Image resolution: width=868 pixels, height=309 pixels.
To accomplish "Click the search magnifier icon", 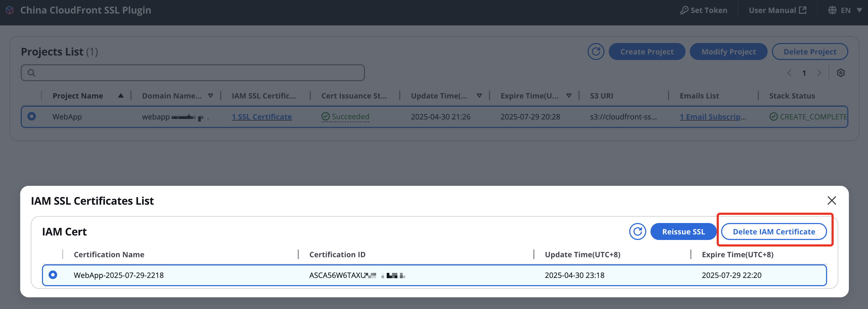I will pos(31,73).
